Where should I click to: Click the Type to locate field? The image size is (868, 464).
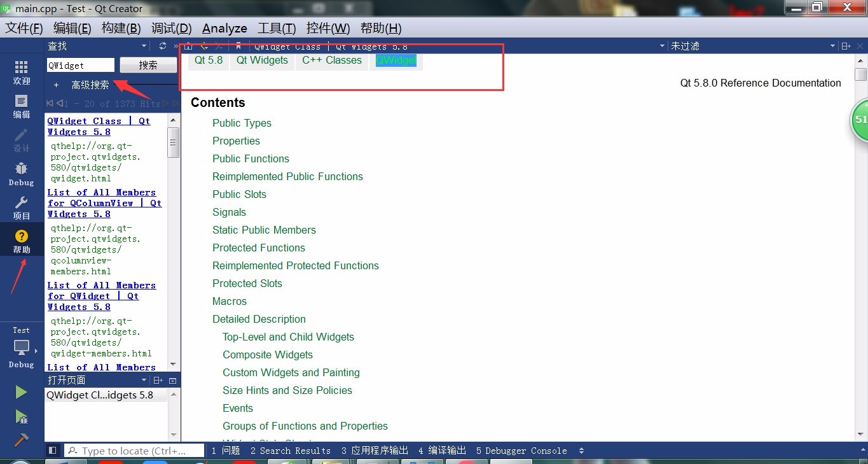pos(135,451)
